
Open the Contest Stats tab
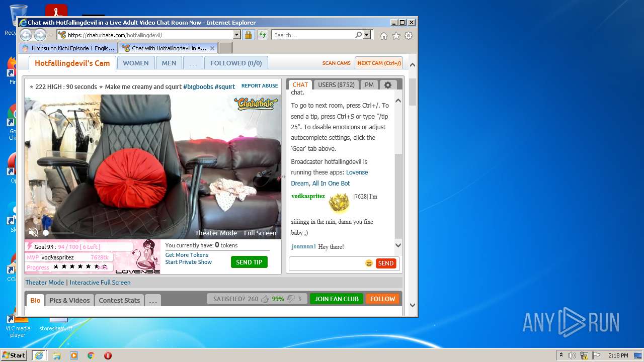click(119, 300)
